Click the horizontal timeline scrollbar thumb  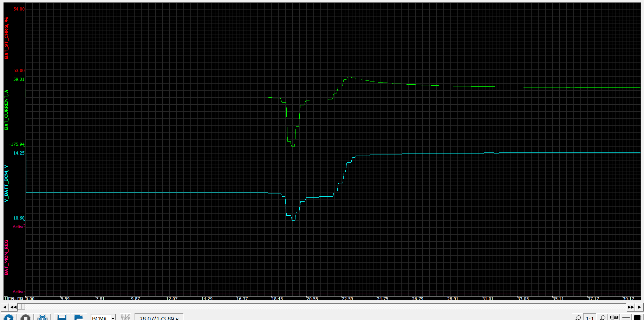[x=21, y=307]
